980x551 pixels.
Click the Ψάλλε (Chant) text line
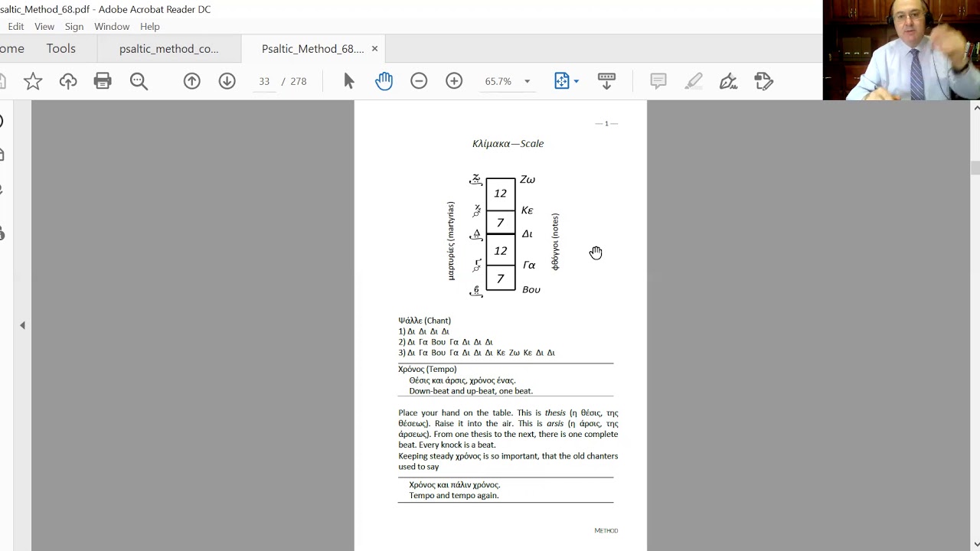pyautogui.click(x=424, y=321)
